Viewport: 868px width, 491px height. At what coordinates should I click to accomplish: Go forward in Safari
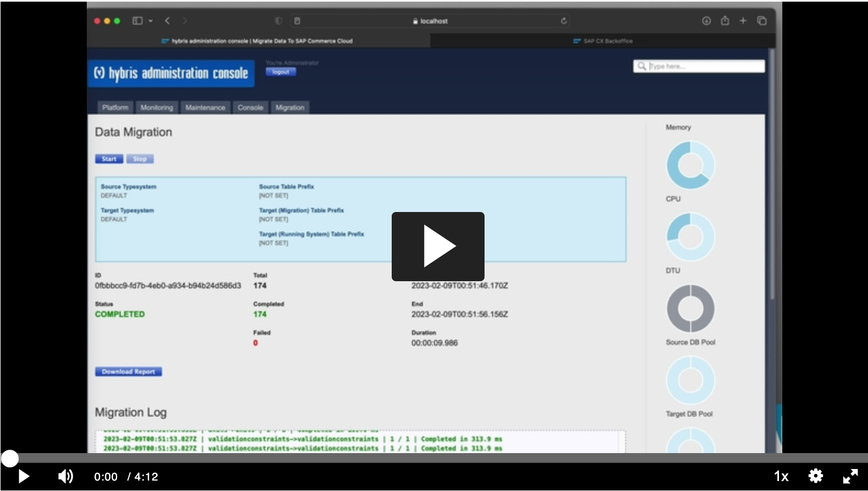pyautogui.click(x=185, y=21)
